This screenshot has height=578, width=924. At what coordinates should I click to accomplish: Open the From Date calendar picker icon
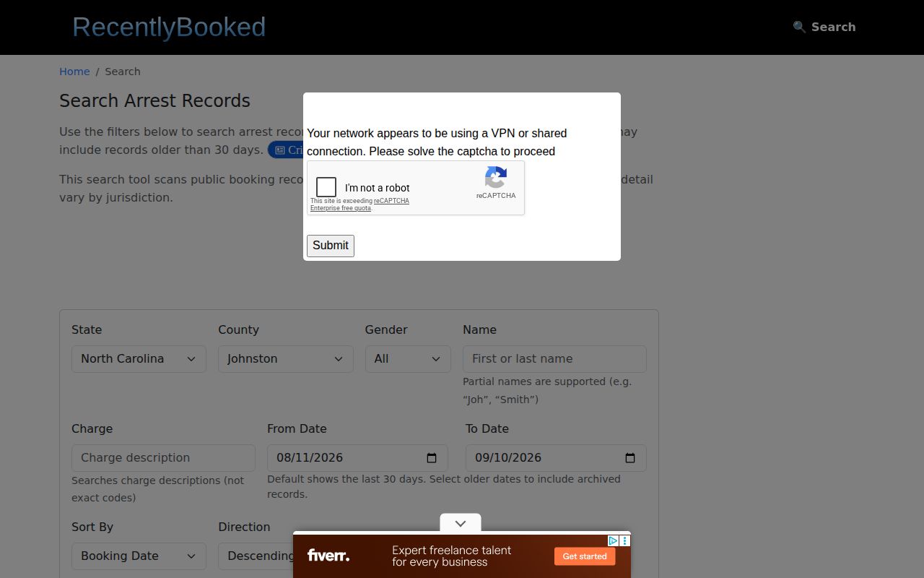tap(432, 458)
